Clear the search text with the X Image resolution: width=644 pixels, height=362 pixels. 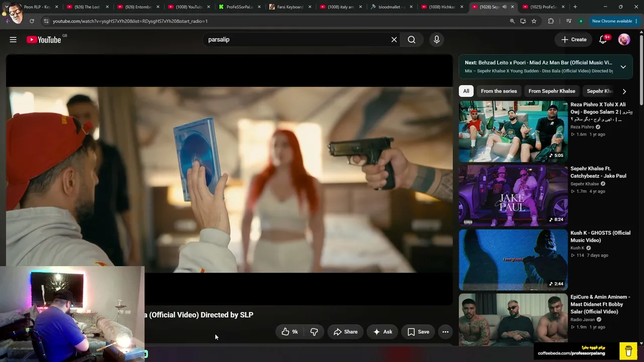click(394, 40)
